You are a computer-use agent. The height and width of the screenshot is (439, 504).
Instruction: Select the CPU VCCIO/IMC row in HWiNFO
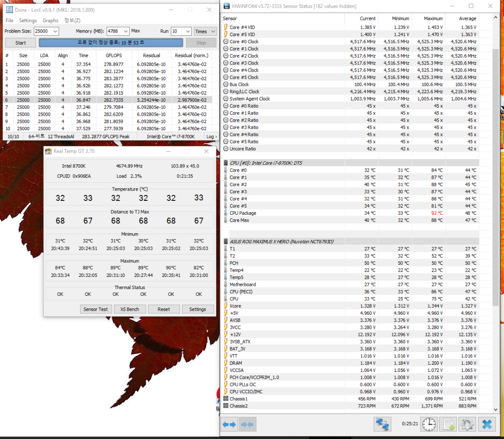[350, 391]
